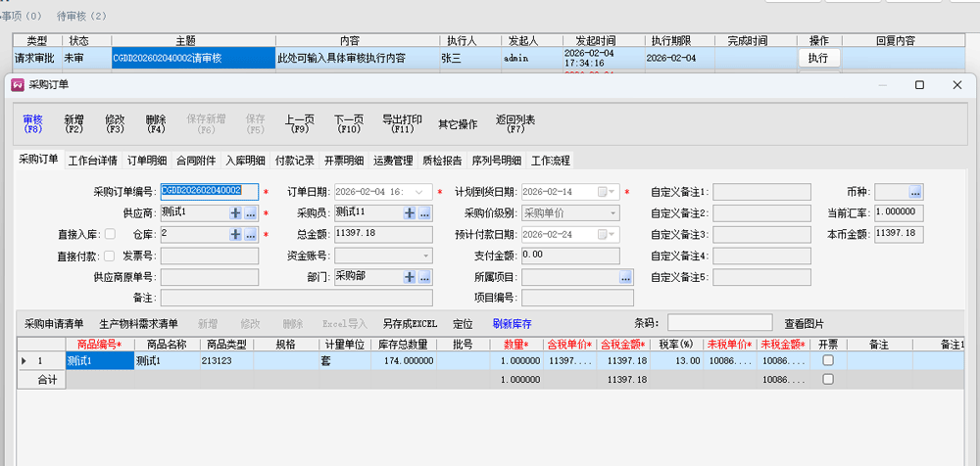Expand the 订单日期 date dropdown
Viewport: 980px width, 466px height.
coord(423,192)
